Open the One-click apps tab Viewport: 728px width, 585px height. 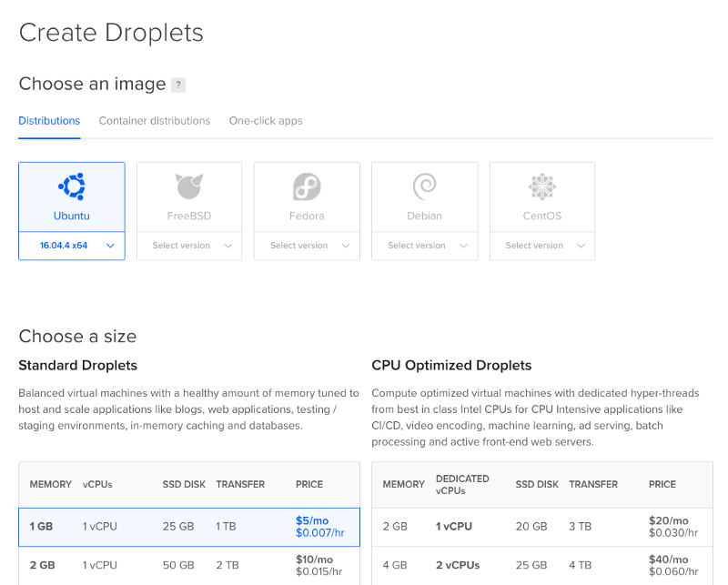(x=266, y=121)
